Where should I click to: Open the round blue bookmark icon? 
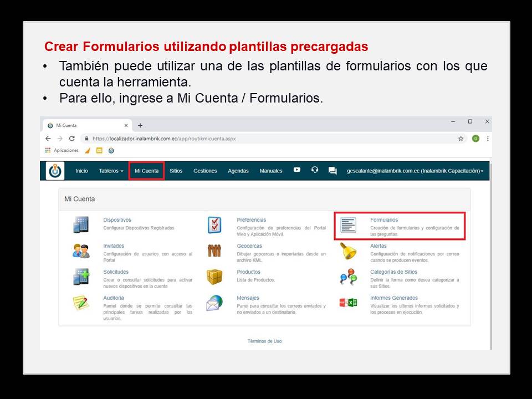[111, 150]
